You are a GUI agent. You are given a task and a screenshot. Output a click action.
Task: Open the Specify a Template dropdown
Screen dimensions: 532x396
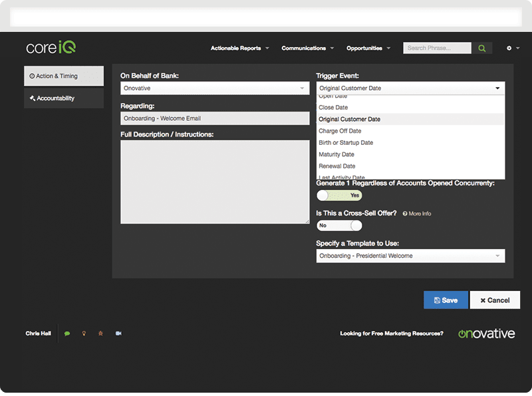(x=410, y=256)
